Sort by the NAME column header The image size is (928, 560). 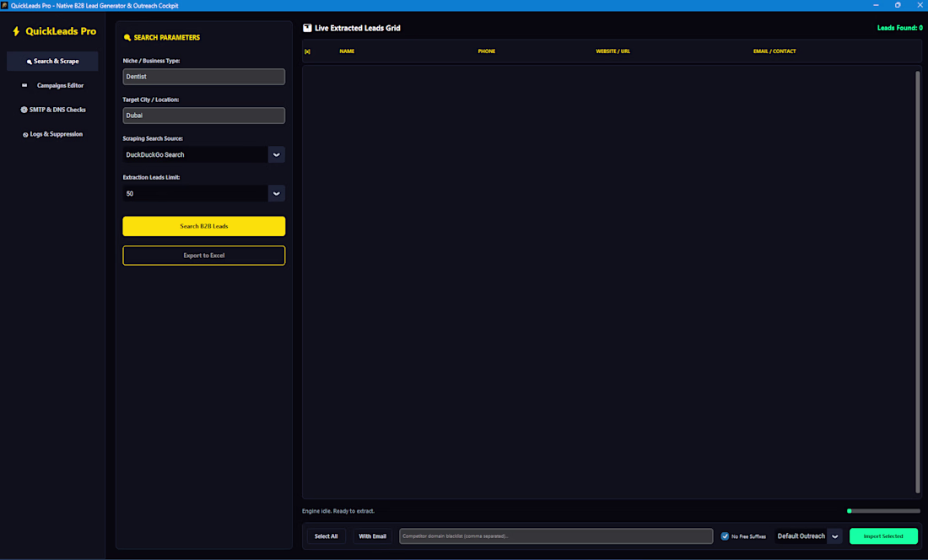point(347,51)
